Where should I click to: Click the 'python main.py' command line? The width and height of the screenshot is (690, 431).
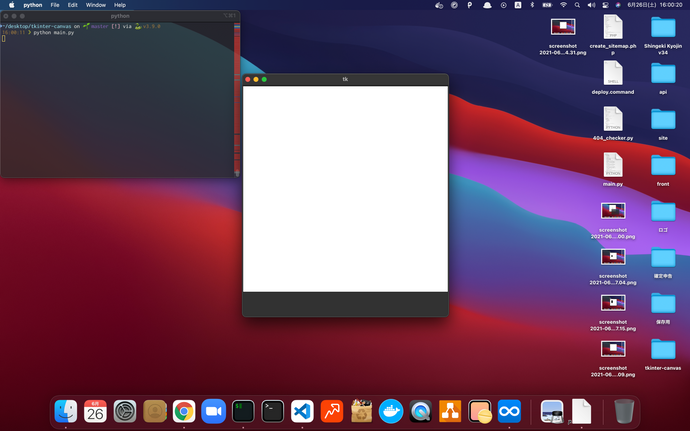[53, 33]
